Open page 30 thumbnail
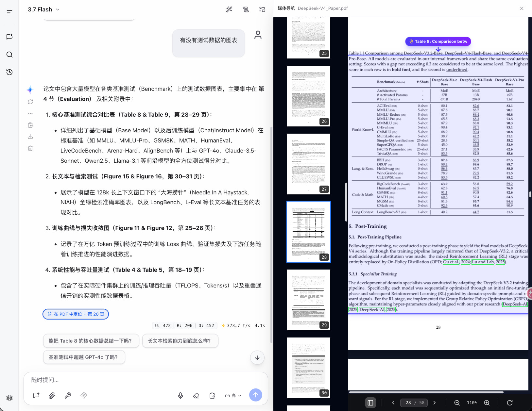Viewport: 532px width, 411px height. 309,368
